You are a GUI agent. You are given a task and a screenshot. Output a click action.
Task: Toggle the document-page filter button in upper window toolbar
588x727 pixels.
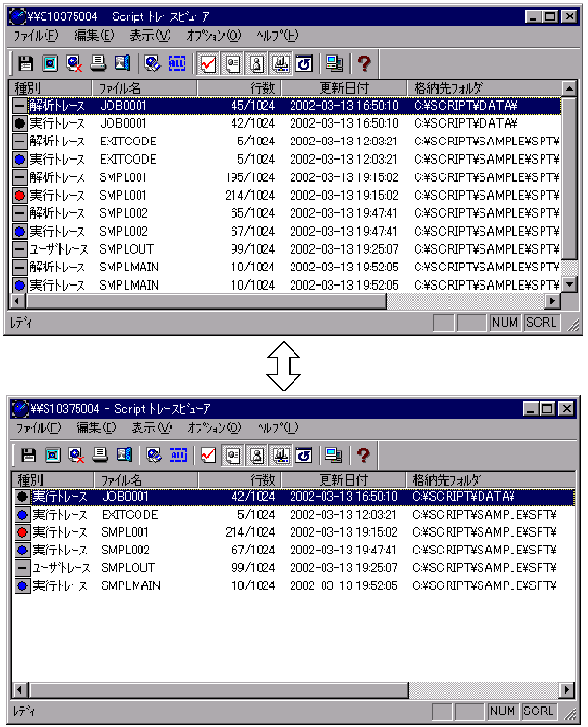coord(232,64)
